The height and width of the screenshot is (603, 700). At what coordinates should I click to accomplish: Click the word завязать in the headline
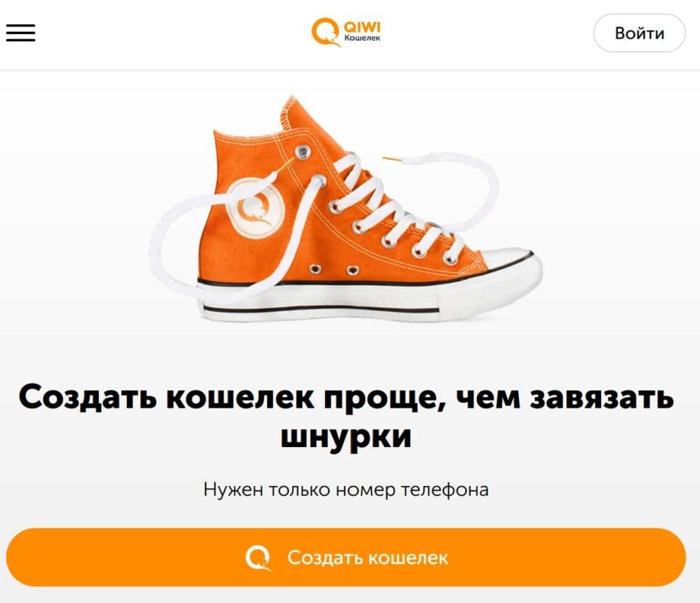pyautogui.click(x=601, y=397)
